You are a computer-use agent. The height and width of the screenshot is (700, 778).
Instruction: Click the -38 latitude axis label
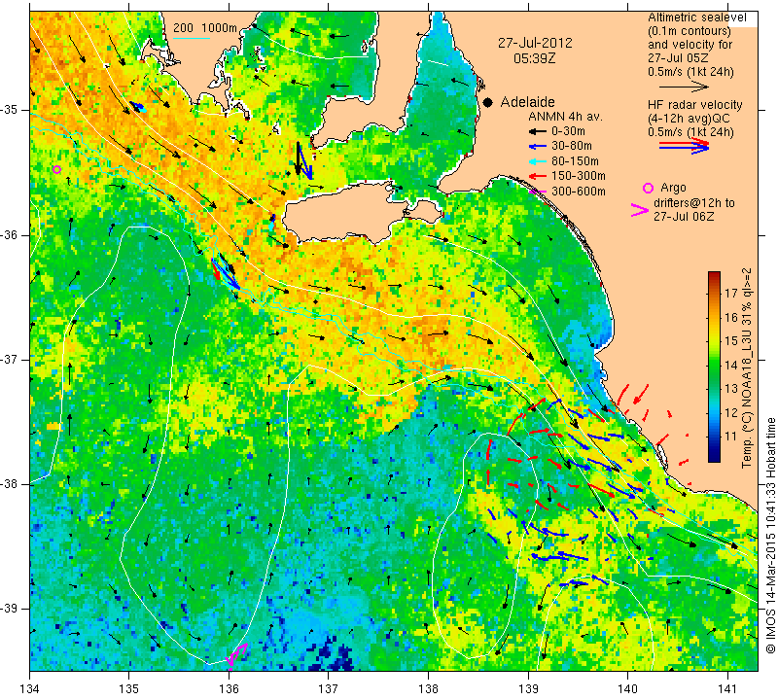pyautogui.click(x=10, y=484)
